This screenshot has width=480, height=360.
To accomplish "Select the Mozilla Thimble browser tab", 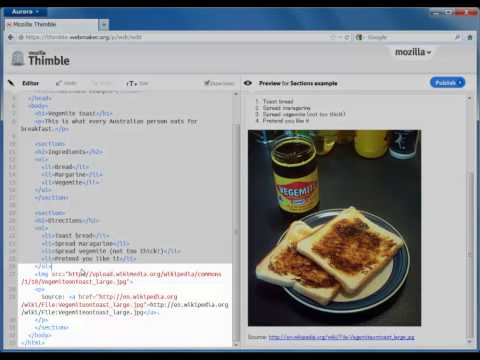I will [x=52, y=24].
